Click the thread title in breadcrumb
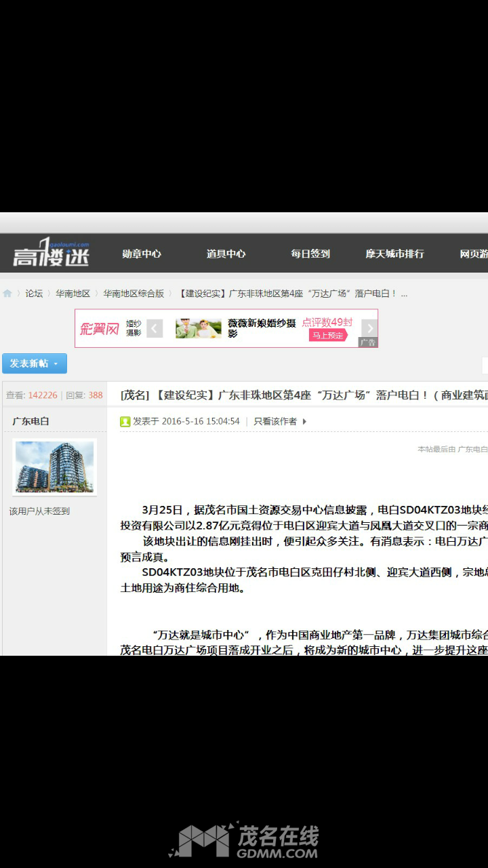Viewport: 488px width, 868px height. pyautogui.click(x=293, y=294)
